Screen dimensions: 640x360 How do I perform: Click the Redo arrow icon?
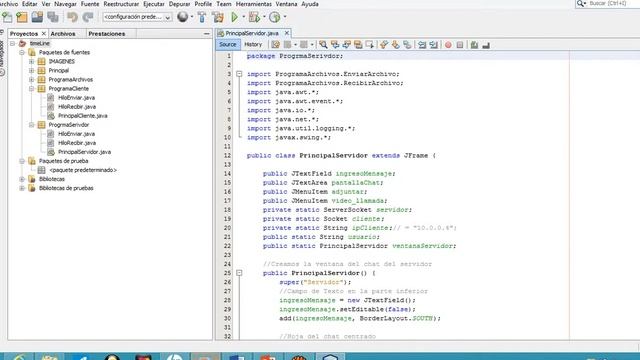88,17
